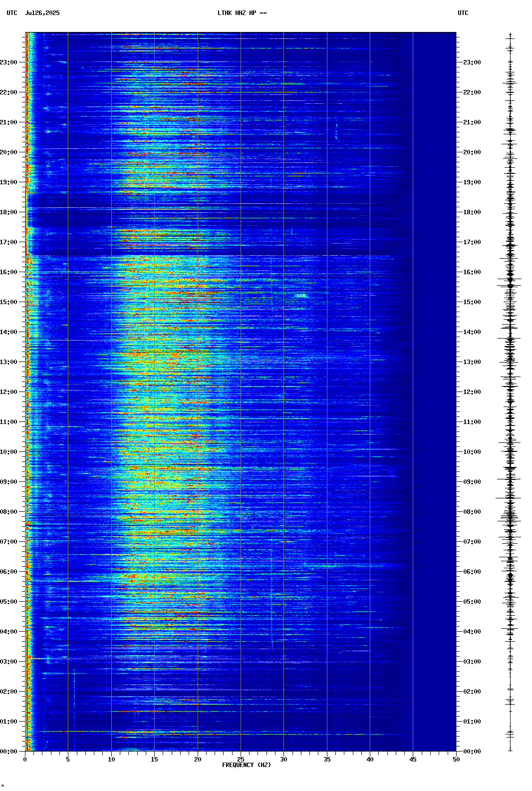This screenshot has height=791, width=532.
Task: Click the right-axis 18:00 time label
Action: coord(472,212)
